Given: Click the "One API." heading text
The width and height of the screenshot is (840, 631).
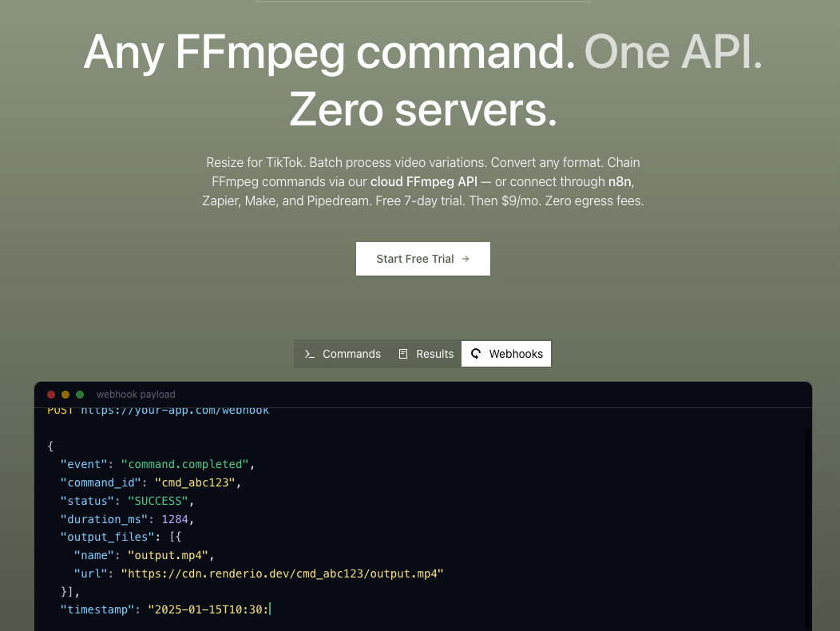Looking at the screenshot, I should tap(673, 53).
